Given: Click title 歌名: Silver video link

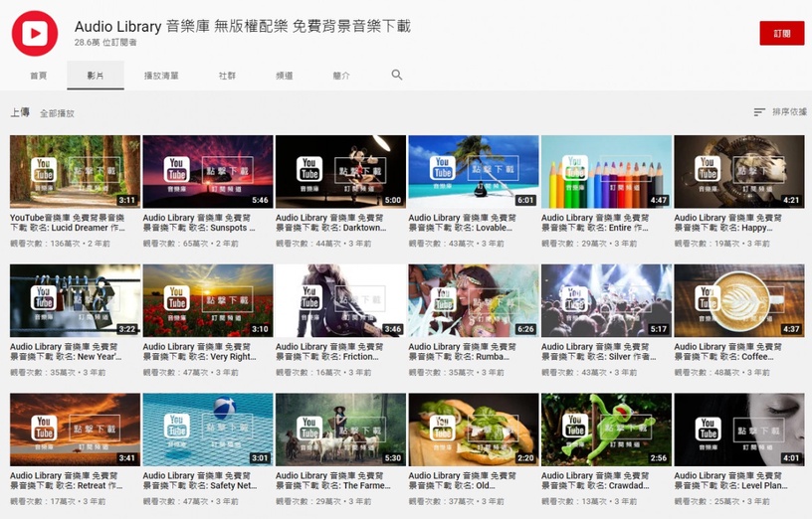Looking at the screenshot, I should pyautogui.click(x=599, y=351).
